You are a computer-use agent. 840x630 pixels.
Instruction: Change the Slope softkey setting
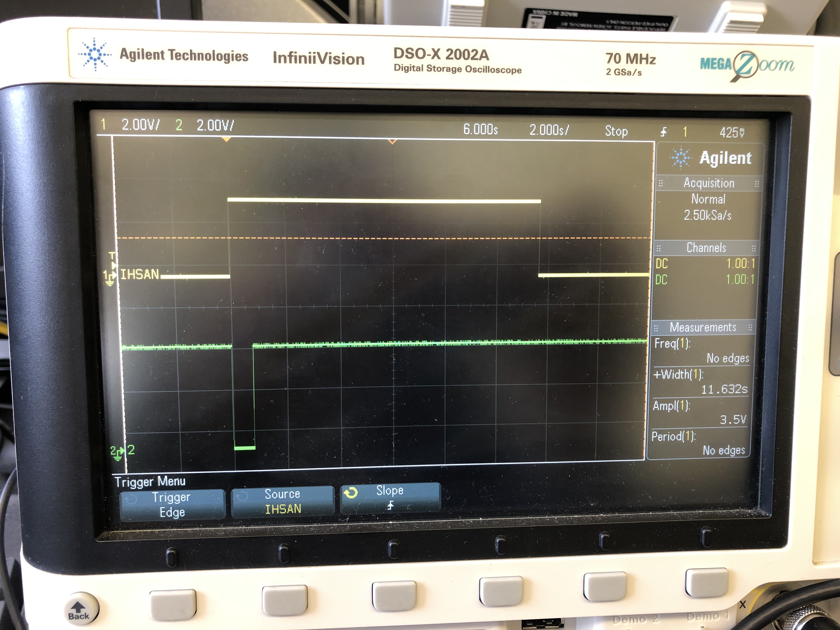click(390, 498)
